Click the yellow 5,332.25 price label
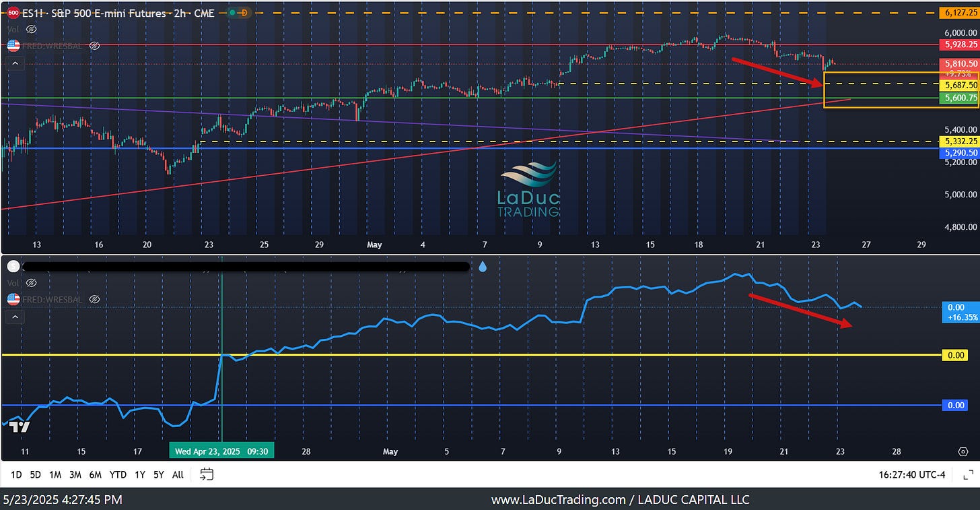980x510 pixels. (958, 141)
